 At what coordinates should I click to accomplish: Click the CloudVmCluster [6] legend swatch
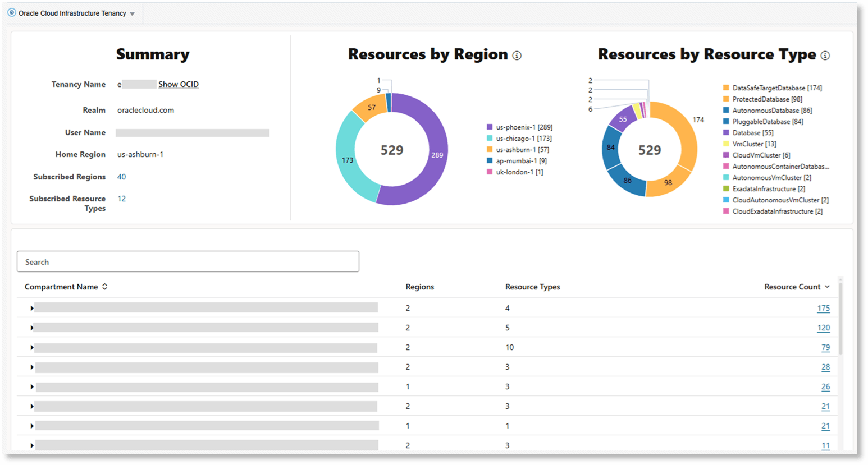coord(726,155)
